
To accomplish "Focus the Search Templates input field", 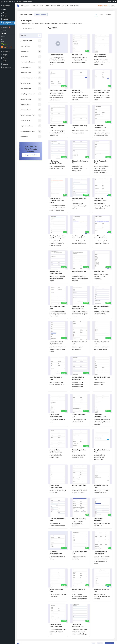I will 31,29.
